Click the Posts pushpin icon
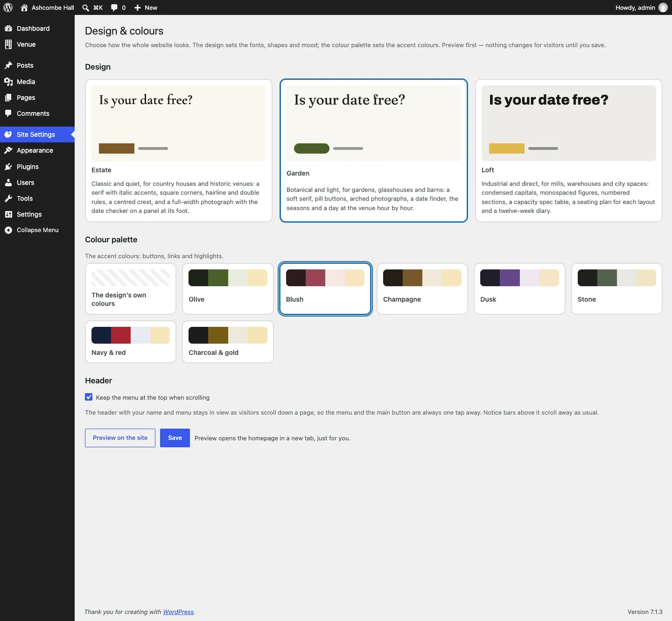Image resolution: width=672 pixels, height=621 pixels. coord(8,65)
